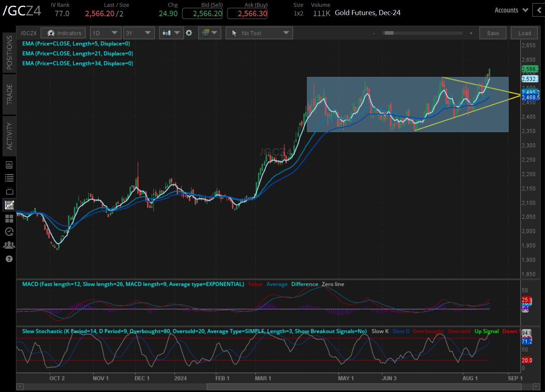545x392 pixels.
Task: Click the help question mark icon
Action: [x=9, y=259]
